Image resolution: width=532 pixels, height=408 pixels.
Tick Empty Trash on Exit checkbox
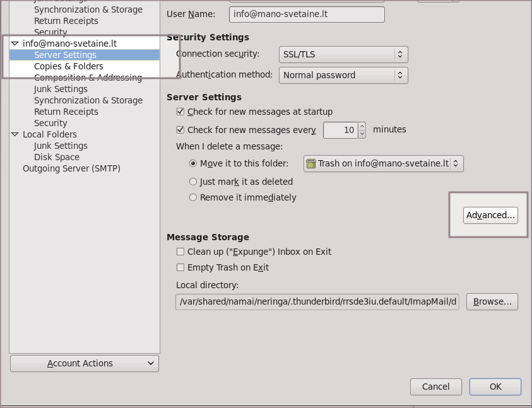tap(180, 267)
